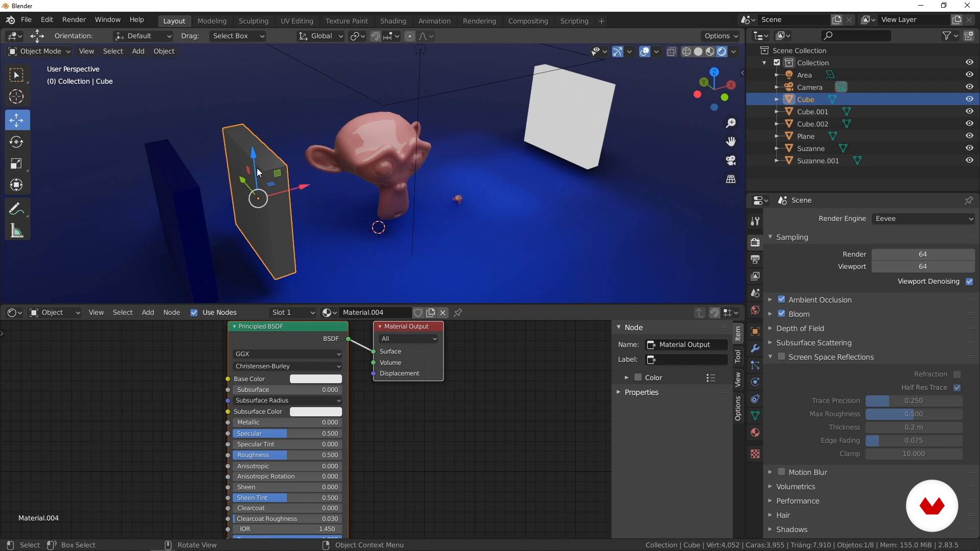980x551 pixels.
Task: Open Orientation Default dropdown
Action: click(142, 36)
